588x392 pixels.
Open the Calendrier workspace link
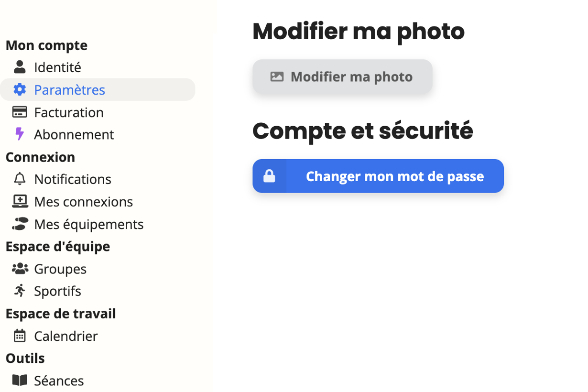coord(65,336)
